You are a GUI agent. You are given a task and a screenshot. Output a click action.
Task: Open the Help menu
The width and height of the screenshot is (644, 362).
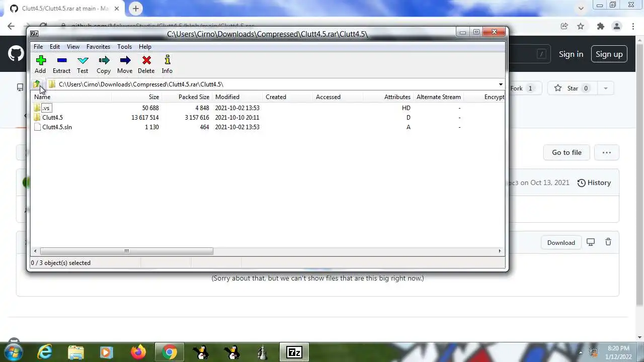(x=145, y=46)
